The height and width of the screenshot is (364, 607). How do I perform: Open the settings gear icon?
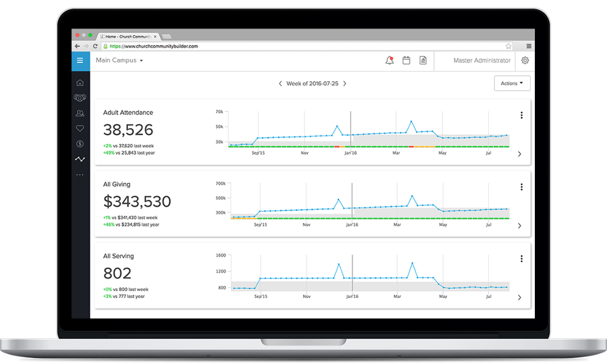coord(525,61)
